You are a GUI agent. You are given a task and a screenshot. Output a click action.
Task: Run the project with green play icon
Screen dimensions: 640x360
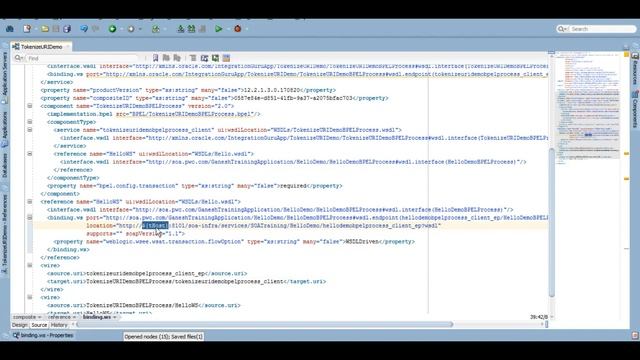point(219,29)
